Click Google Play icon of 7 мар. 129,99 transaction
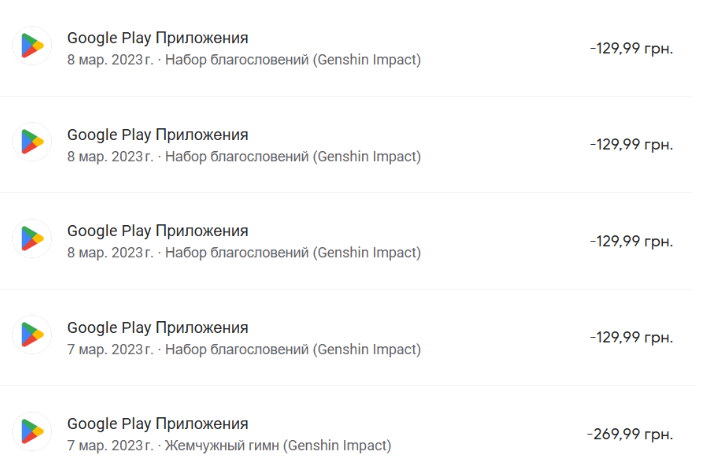The width and height of the screenshot is (708, 474). click(32, 336)
